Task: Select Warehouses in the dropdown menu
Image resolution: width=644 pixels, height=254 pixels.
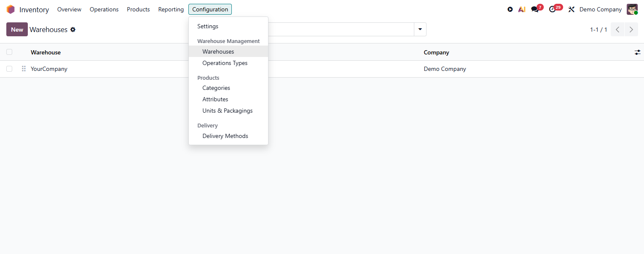Action: tap(228, 51)
